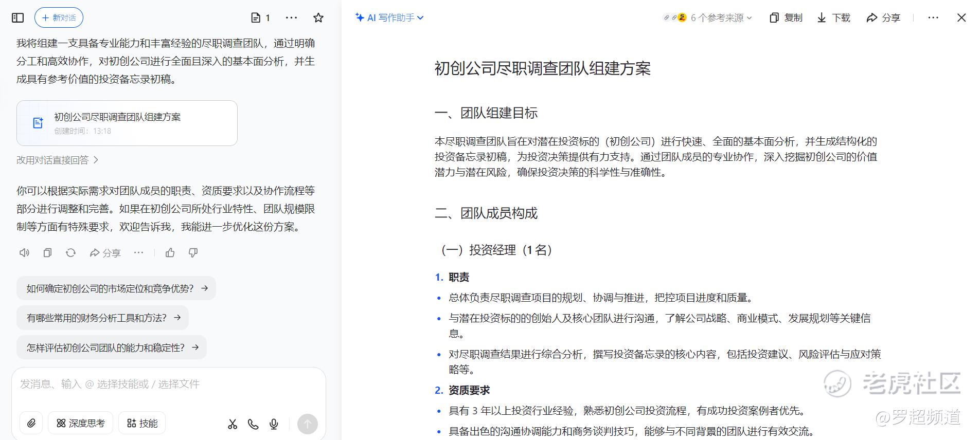Click bullet 总体负责尽职调查项目的规划
Viewport: 980px width, 440px height.
pyautogui.click(x=601, y=298)
